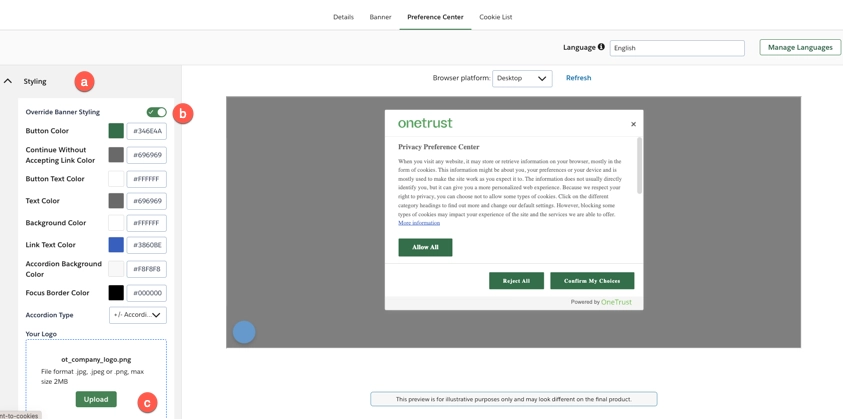
Task: Open the Language selection box
Action: tap(676, 48)
